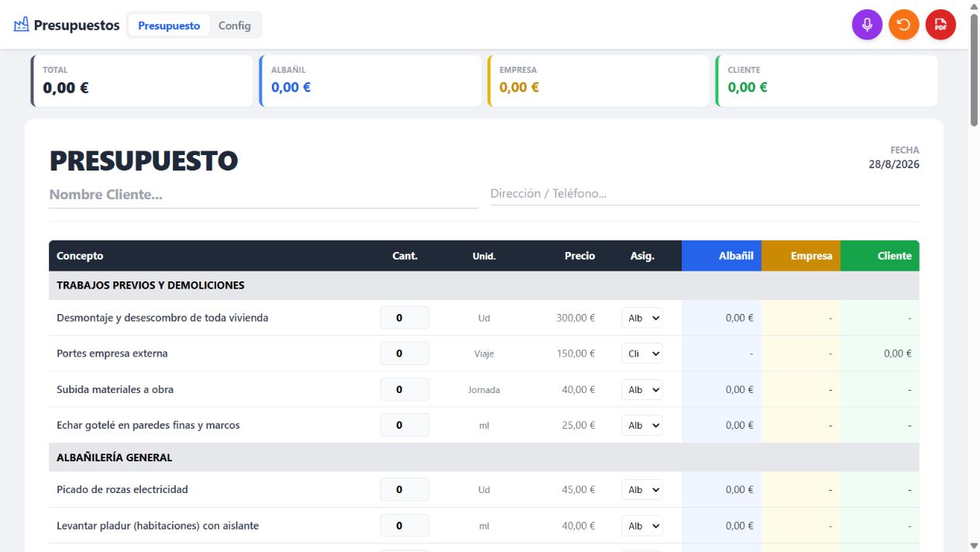Click the date 28/8/2026
980x552 pixels.
tap(894, 164)
